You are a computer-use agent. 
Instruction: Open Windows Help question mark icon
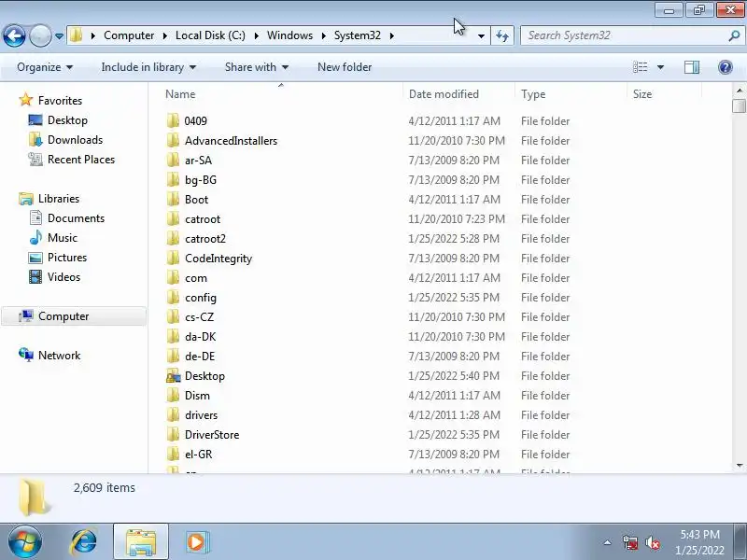tap(726, 67)
